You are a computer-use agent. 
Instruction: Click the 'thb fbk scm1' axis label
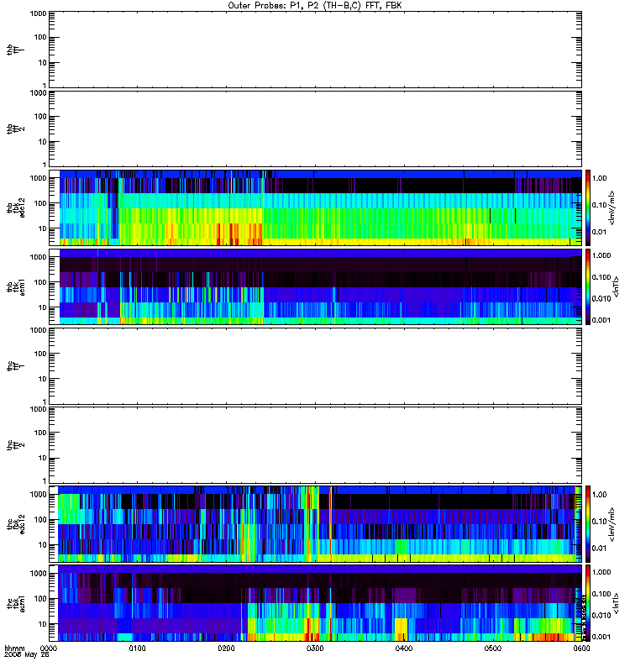point(15,286)
